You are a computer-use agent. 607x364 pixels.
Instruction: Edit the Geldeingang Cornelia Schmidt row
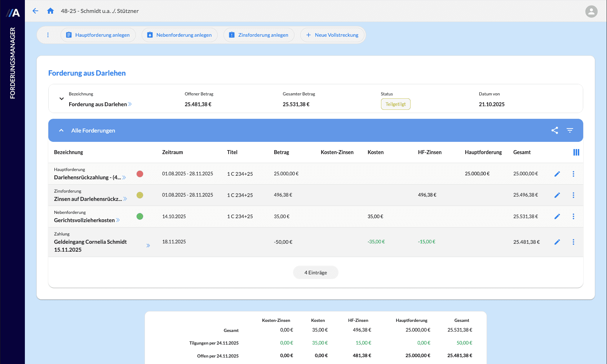tap(557, 242)
